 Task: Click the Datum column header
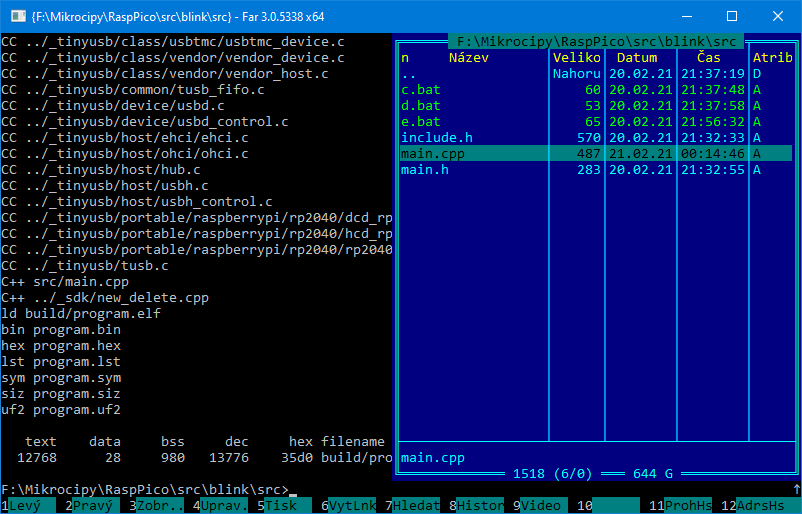pyautogui.click(x=636, y=58)
